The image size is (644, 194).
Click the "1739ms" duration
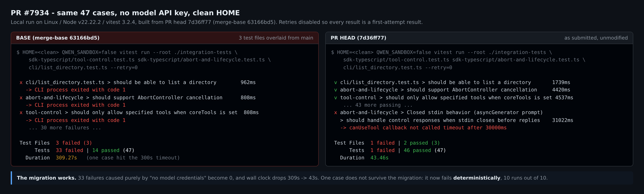(x=561, y=82)
